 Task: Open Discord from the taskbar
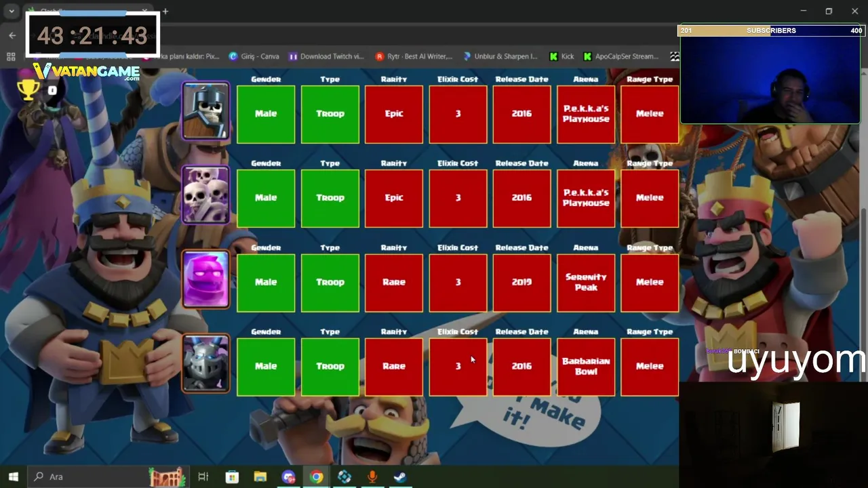click(x=289, y=476)
